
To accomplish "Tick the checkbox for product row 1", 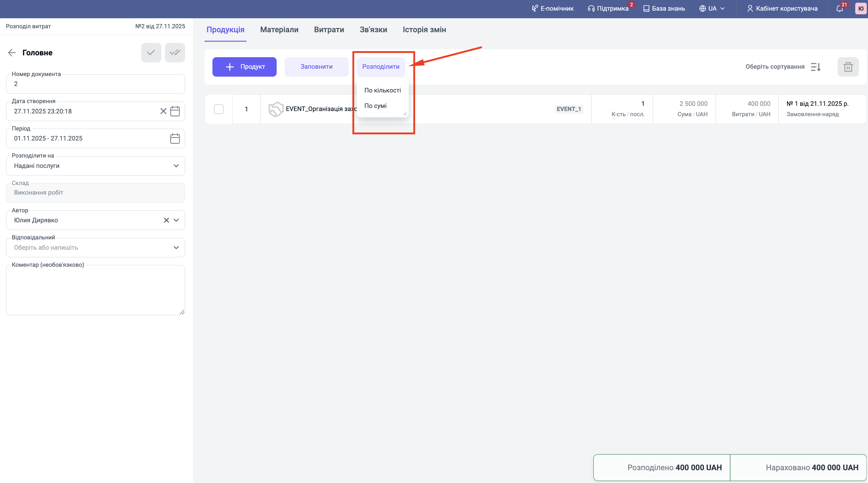I will tap(219, 109).
